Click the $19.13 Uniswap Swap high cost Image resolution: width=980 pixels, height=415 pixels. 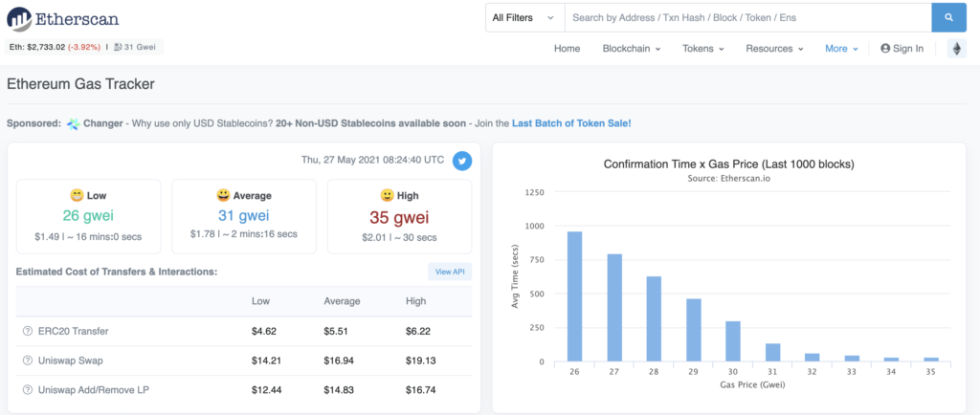pyautogui.click(x=421, y=360)
